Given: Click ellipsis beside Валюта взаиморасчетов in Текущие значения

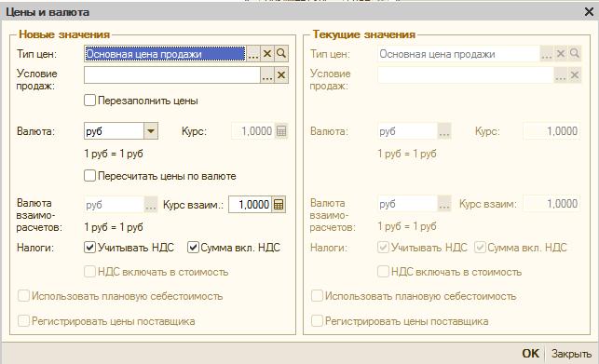Looking at the screenshot, I should coord(444,205).
